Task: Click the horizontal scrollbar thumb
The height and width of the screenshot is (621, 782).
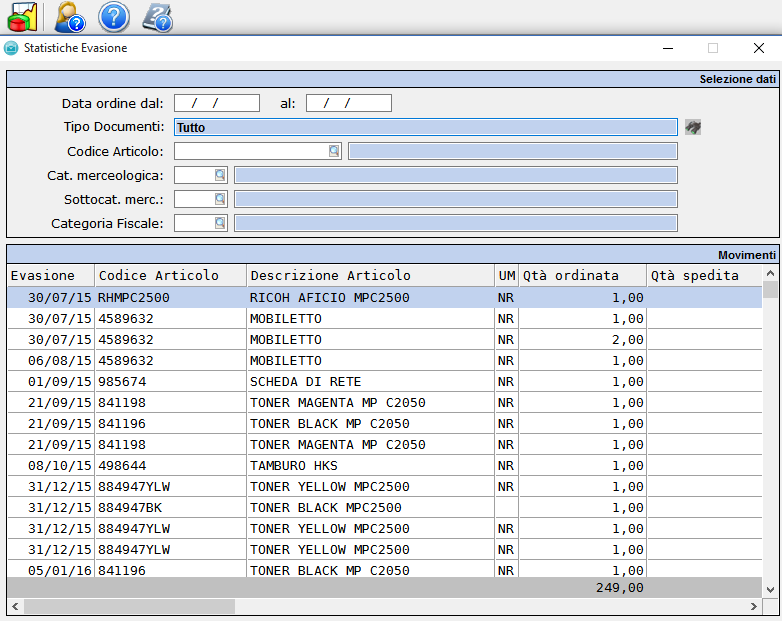Action: (129, 607)
